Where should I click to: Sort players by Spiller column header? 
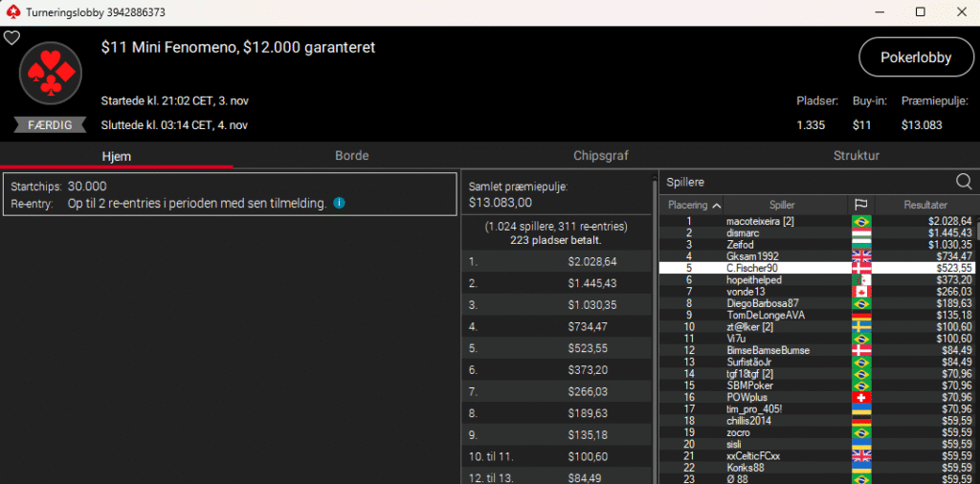[x=782, y=205]
